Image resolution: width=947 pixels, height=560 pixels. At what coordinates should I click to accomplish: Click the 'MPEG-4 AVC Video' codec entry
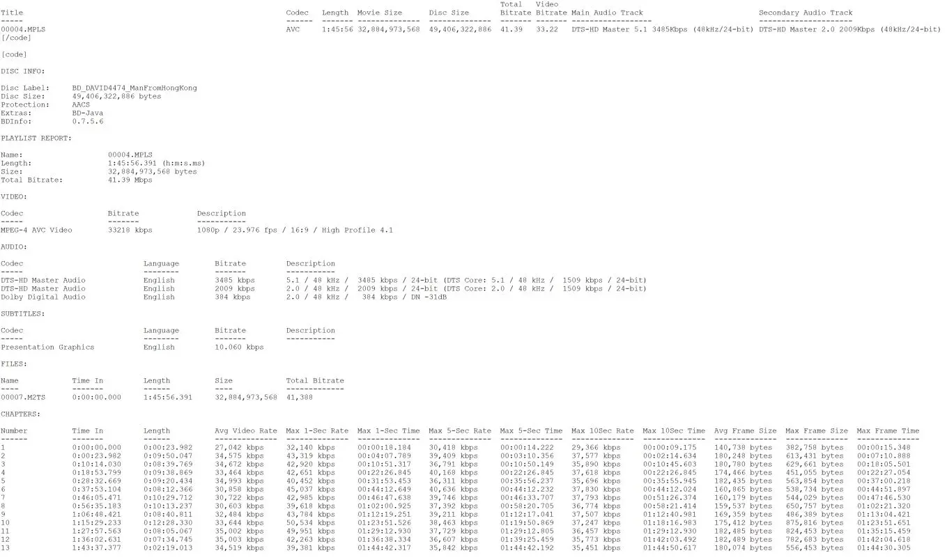pos(36,230)
